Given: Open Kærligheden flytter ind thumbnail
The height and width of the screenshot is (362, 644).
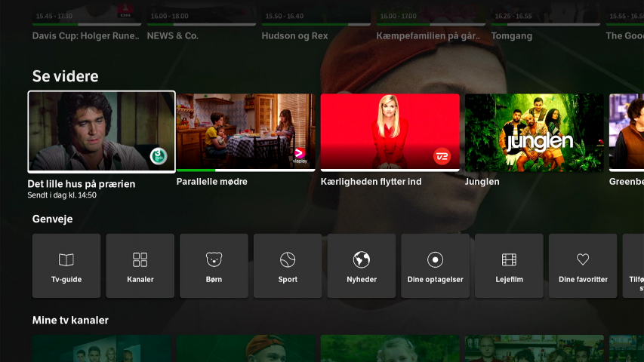Looking at the screenshot, I should (x=390, y=132).
